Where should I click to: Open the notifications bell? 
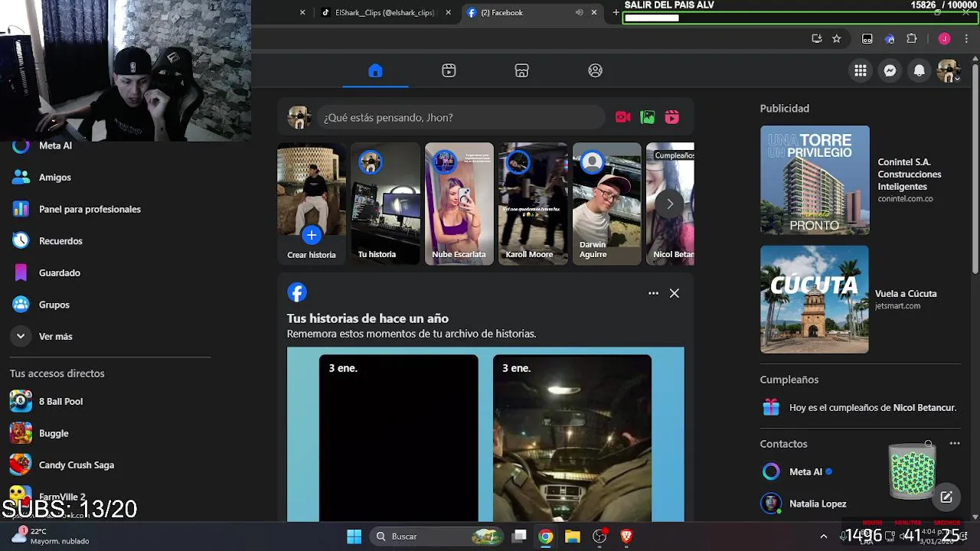[919, 70]
